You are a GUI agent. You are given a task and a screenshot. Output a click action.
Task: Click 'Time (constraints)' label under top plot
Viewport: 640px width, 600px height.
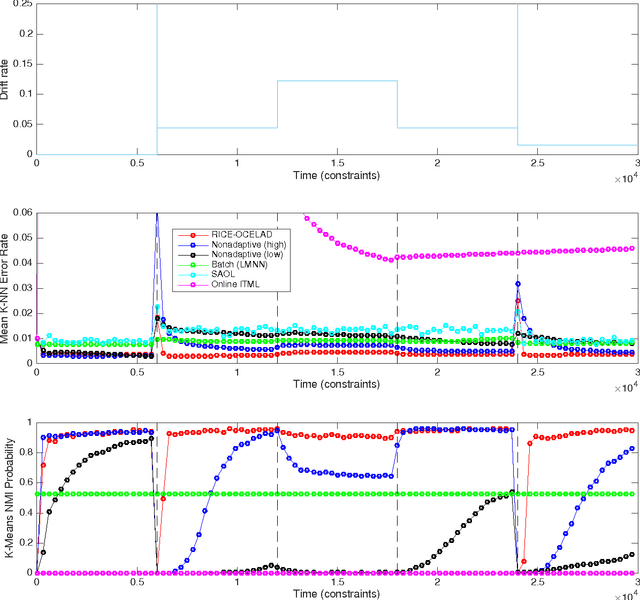click(337, 175)
